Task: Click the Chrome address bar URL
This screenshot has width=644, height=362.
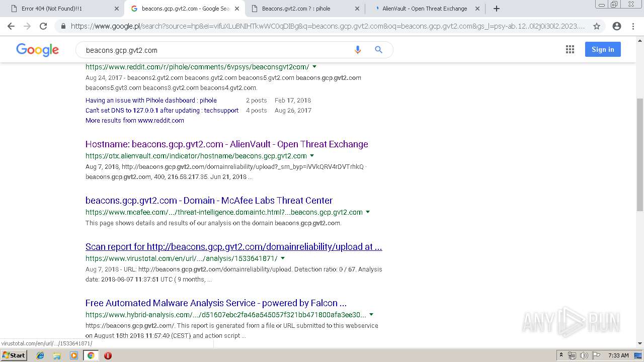Action: tap(328, 26)
